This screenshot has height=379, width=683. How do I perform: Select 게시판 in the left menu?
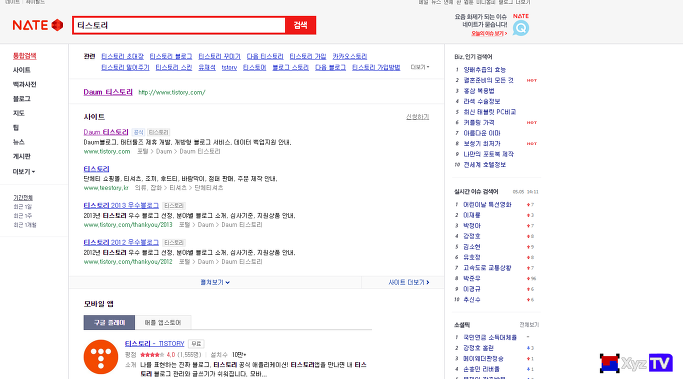21,156
